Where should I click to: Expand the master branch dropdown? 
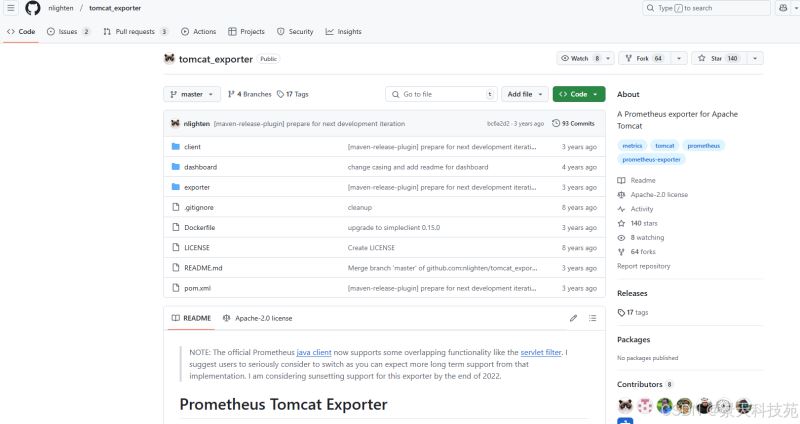pyautogui.click(x=191, y=94)
